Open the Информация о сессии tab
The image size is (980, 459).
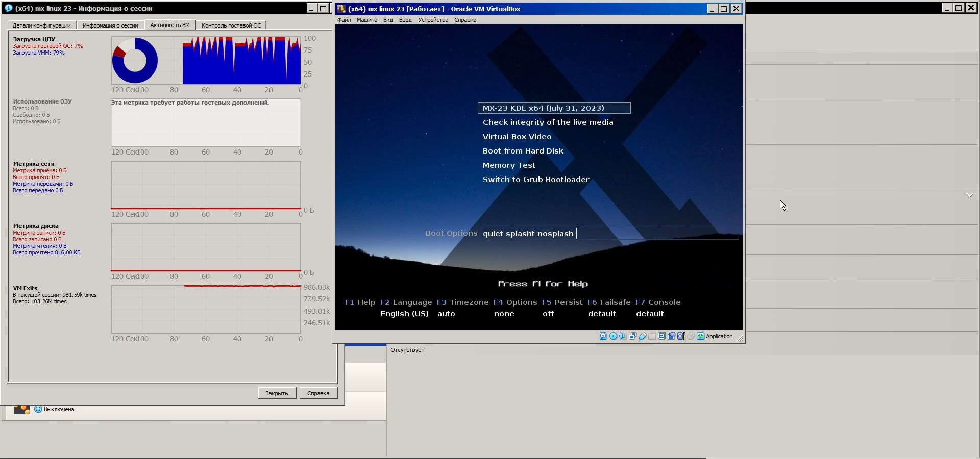click(110, 25)
